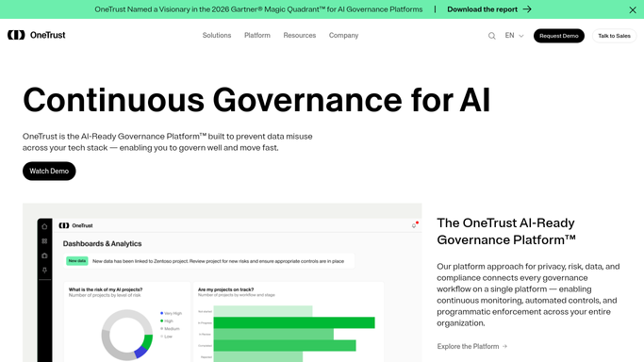Click the home icon in dashboard sidebar

coord(44,226)
